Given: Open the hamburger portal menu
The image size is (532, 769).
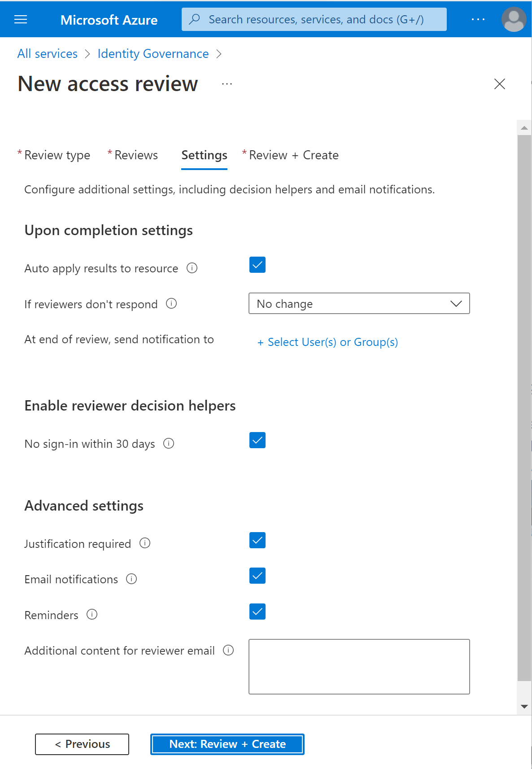Looking at the screenshot, I should click(x=21, y=19).
